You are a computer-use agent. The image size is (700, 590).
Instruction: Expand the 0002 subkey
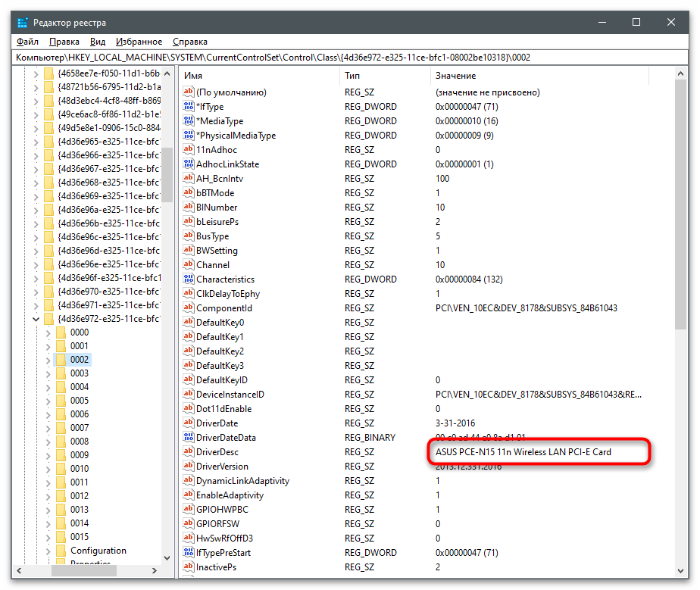48,360
